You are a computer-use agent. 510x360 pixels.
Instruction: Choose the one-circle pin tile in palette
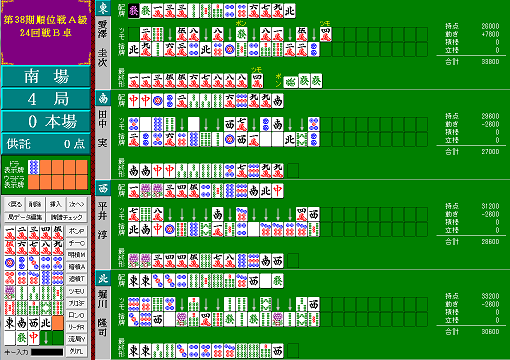10,264
